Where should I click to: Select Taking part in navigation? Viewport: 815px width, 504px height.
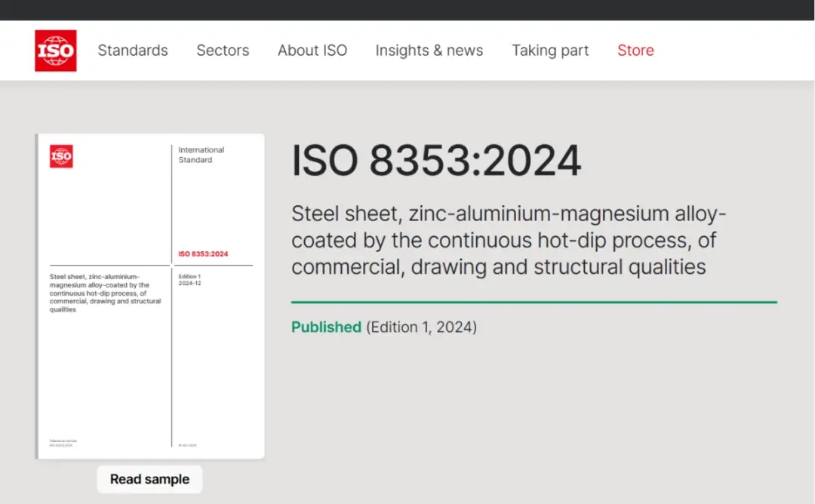point(550,51)
